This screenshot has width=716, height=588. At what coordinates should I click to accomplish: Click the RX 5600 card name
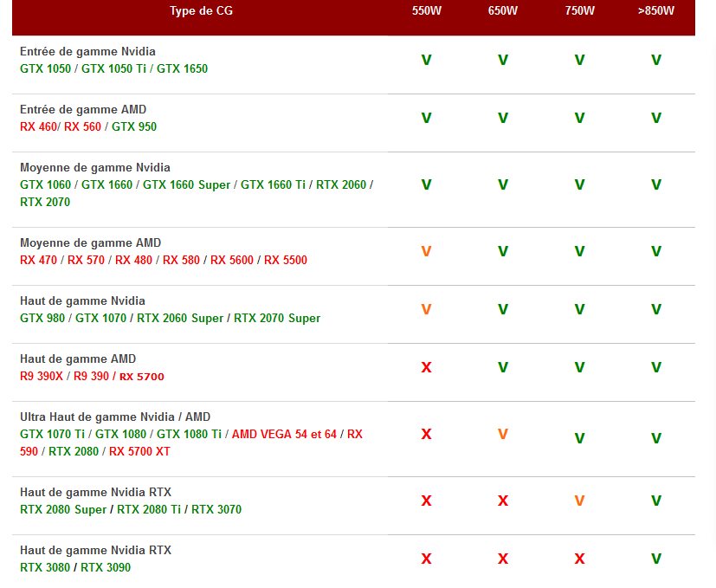click(232, 261)
